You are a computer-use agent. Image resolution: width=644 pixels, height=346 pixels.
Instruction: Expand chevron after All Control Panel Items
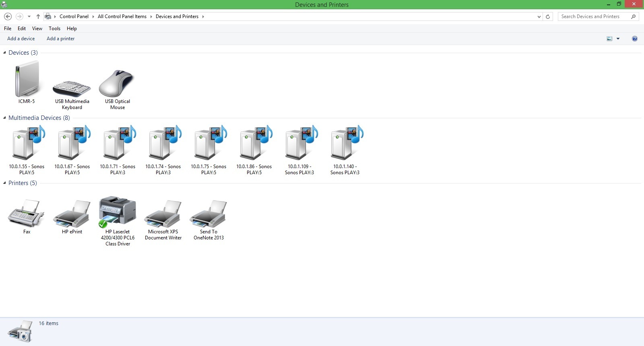151,16
